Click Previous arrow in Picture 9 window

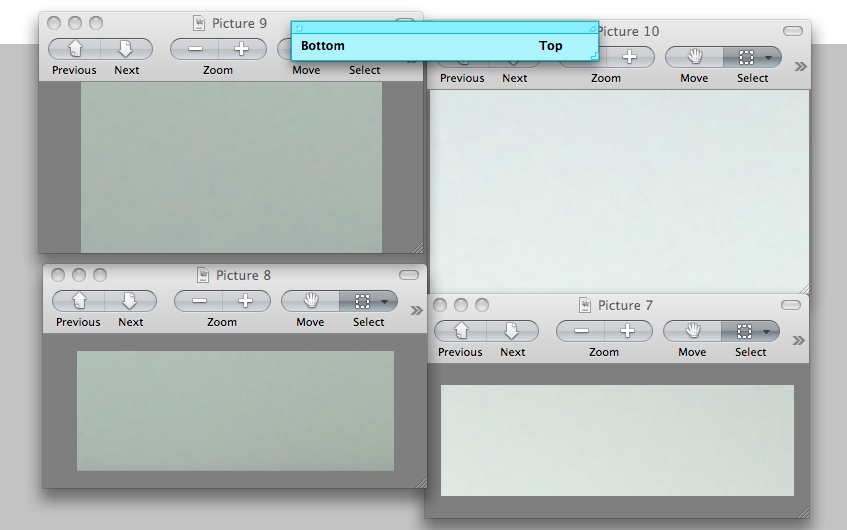(x=75, y=49)
